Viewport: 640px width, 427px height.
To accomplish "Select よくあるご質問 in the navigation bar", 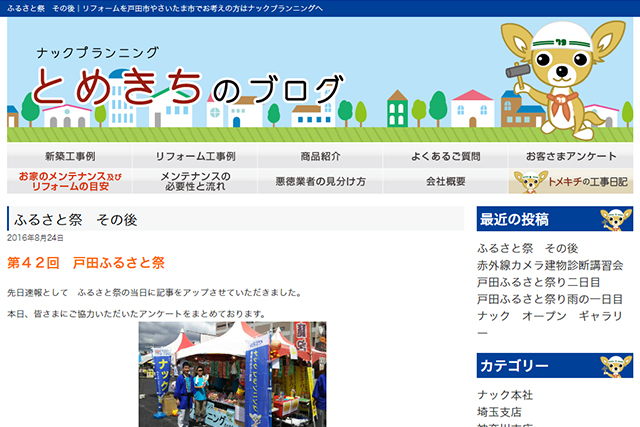I will coord(445,157).
